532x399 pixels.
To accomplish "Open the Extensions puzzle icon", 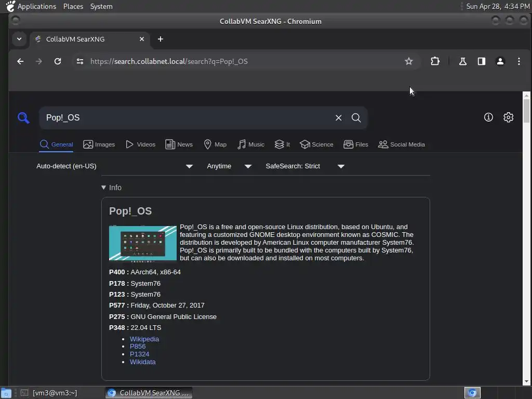I will [435, 61].
